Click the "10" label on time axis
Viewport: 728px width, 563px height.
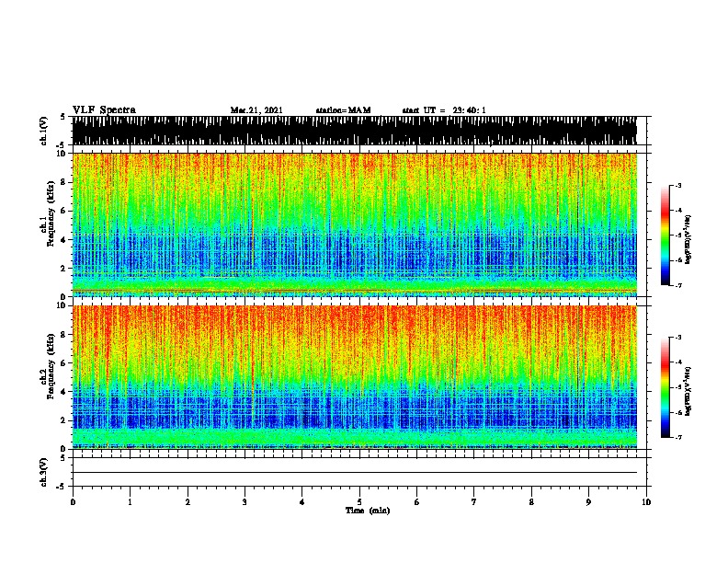click(x=646, y=502)
